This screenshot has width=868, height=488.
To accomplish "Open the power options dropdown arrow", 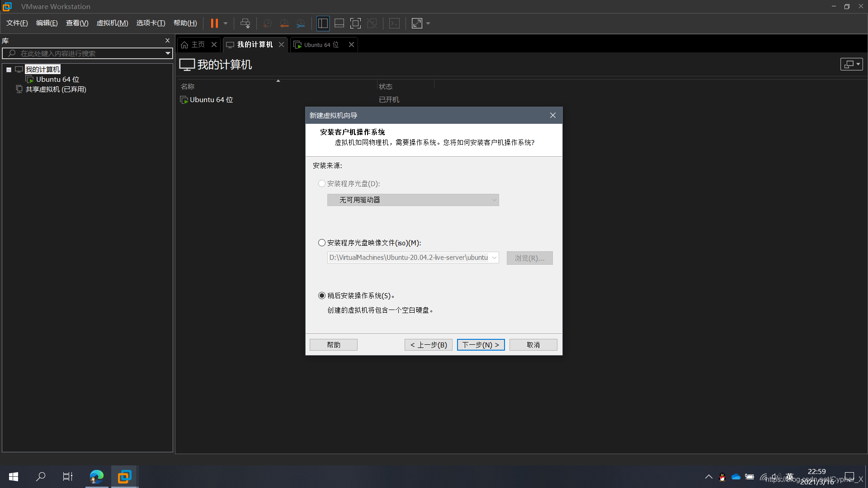I will [226, 23].
